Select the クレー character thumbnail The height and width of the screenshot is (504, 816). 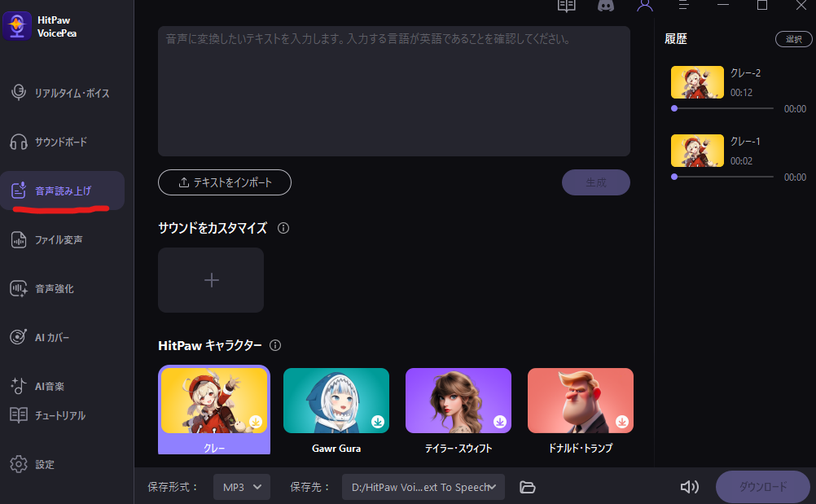(x=214, y=401)
